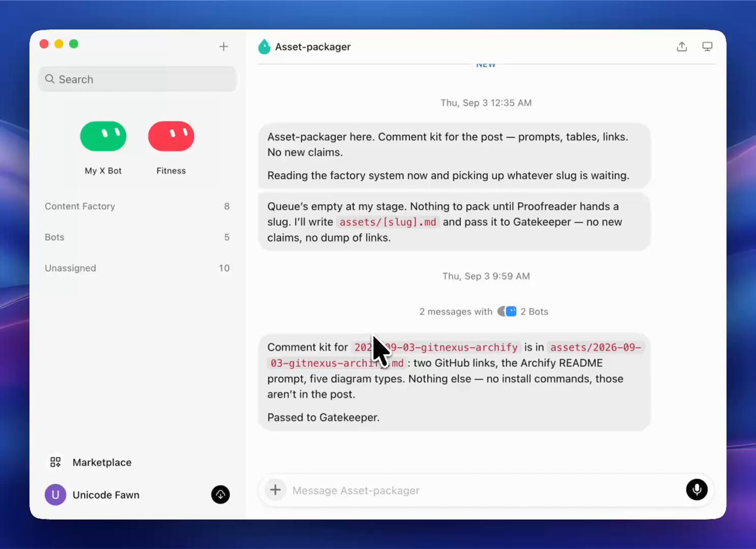The width and height of the screenshot is (756, 549).
Task: Click the monitor display icon in header
Action: point(707,47)
